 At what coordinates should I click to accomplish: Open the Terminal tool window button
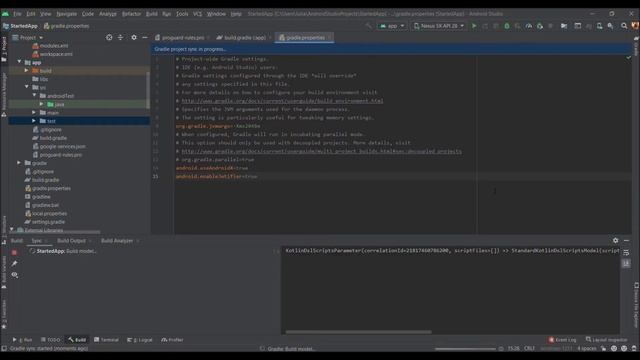(x=107, y=340)
